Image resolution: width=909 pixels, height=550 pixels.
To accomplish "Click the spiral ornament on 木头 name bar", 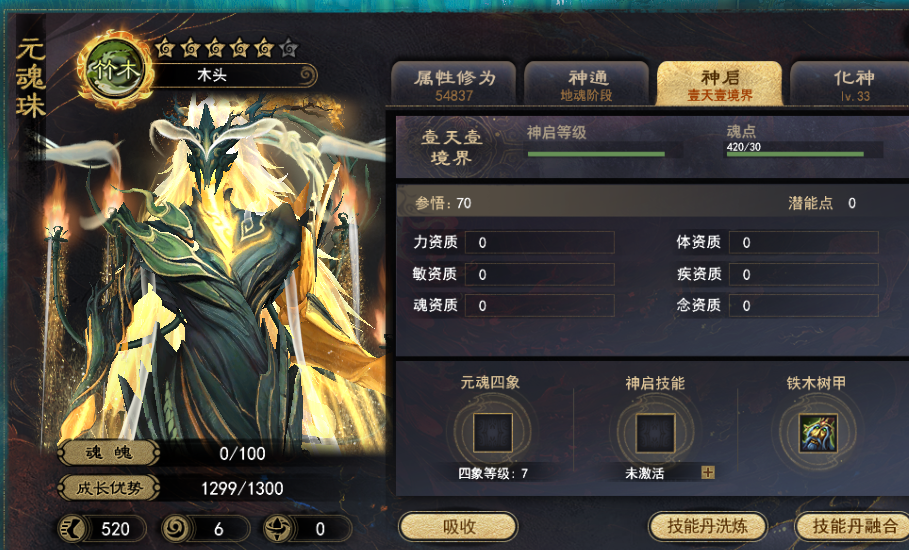I will [x=308, y=75].
